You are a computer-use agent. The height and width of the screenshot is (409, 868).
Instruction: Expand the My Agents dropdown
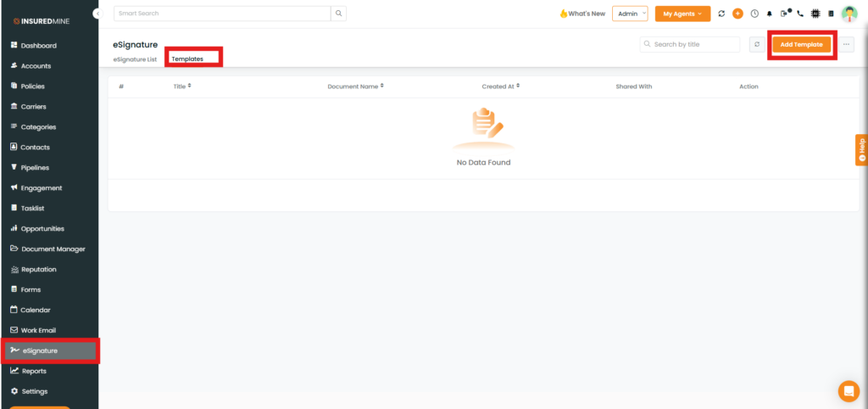tap(682, 14)
